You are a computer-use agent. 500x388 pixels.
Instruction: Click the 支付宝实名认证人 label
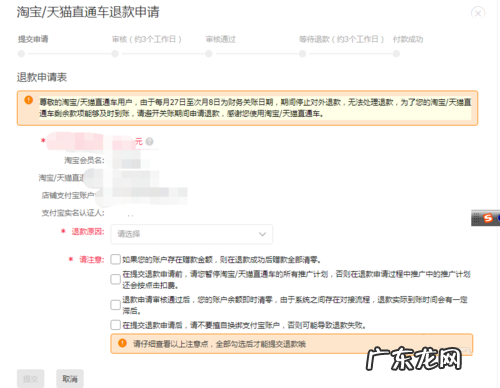pyautogui.click(x=73, y=213)
